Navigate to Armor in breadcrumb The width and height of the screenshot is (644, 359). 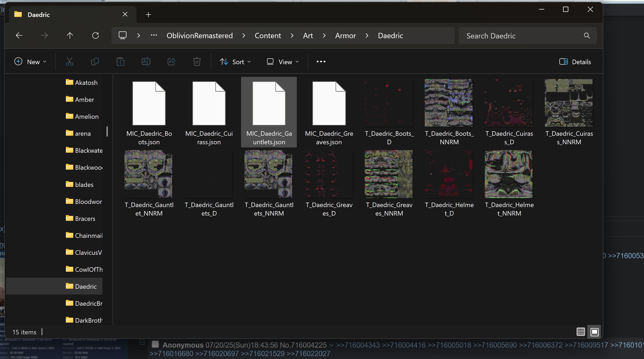point(345,36)
